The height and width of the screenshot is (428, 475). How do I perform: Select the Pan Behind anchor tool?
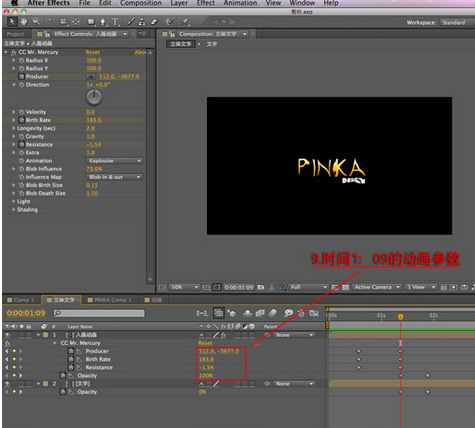[x=76, y=22]
